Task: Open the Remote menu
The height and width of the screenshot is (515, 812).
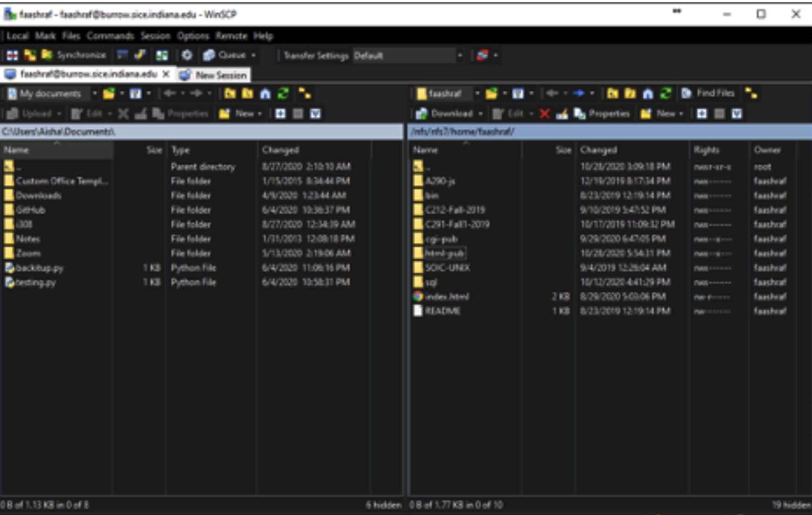Action: pyautogui.click(x=231, y=36)
